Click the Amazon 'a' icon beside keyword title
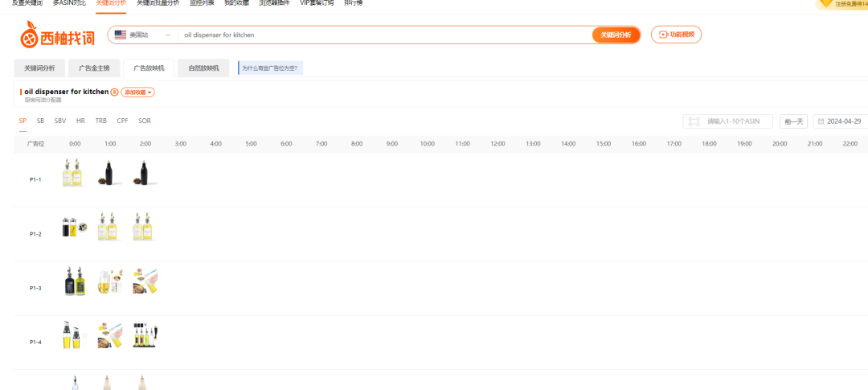Image resolution: width=868 pixels, height=390 pixels. click(x=114, y=92)
